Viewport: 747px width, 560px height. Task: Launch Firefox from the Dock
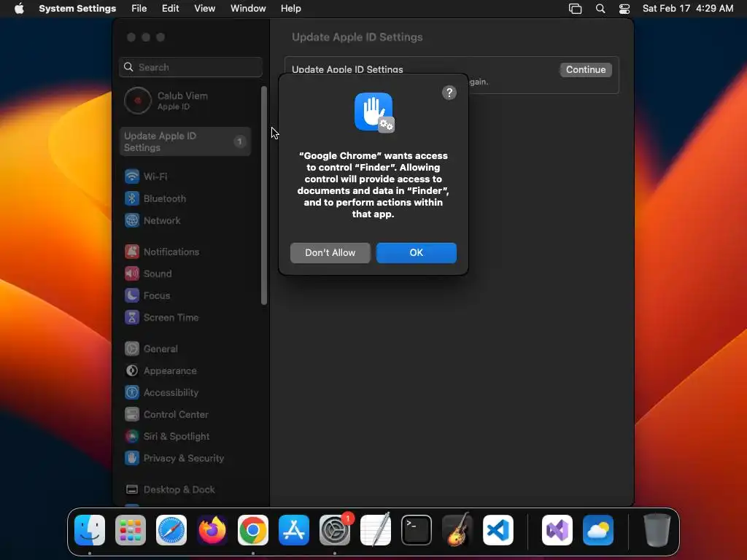(x=212, y=530)
